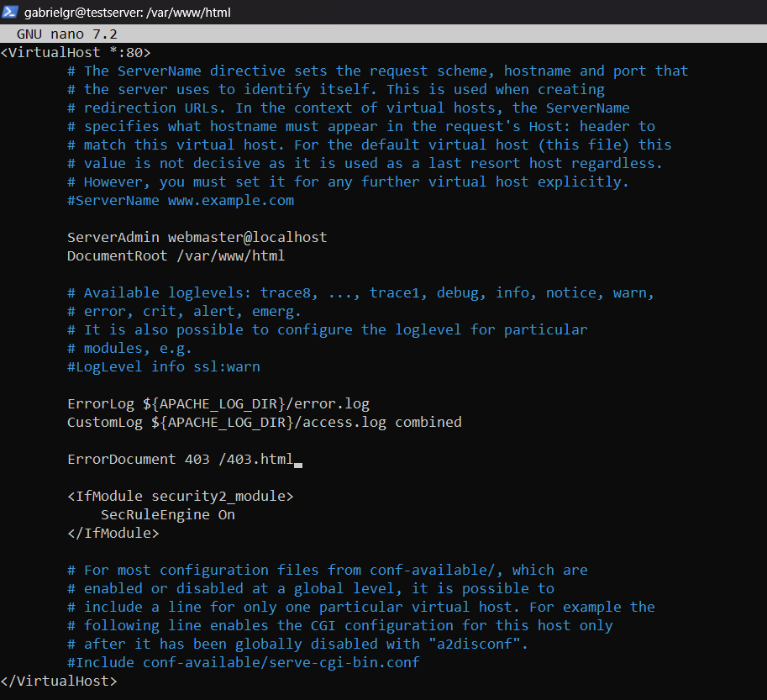Click the DocumentRoot /var/www/html line
The image size is (767, 700).
(x=176, y=255)
